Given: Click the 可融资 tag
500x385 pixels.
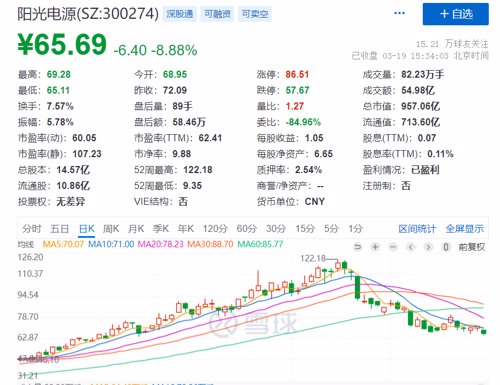Looking at the screenshot, I should click(x=217, y=14).
